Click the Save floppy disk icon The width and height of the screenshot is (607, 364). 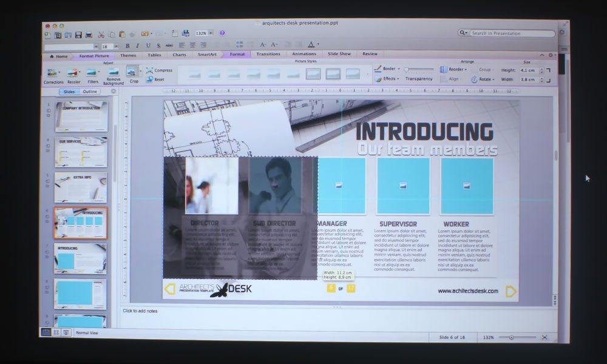pyautogui.click(x=78, y=35)
